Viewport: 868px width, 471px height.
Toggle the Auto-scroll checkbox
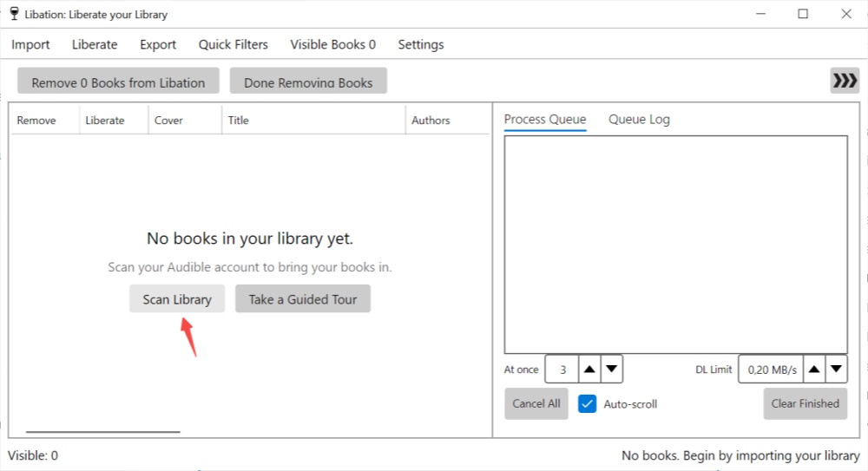(x=588, y=404)
